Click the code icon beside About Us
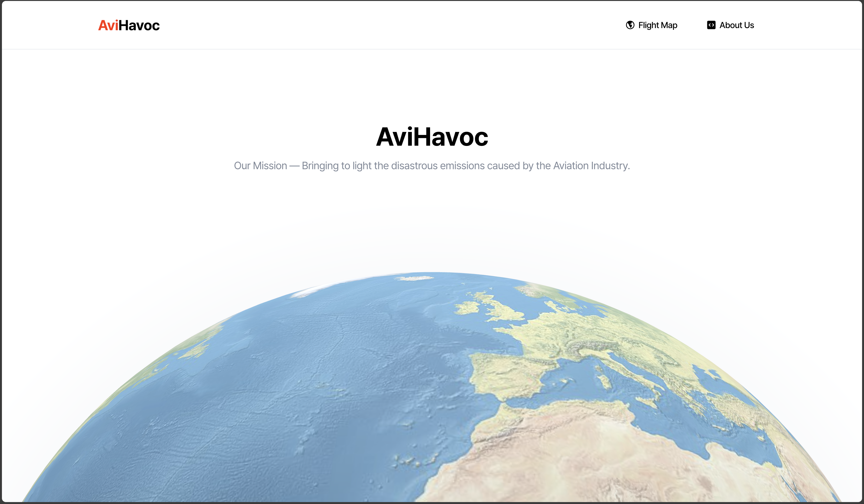The width and height of the screenshot is (864, 504). 711,25
